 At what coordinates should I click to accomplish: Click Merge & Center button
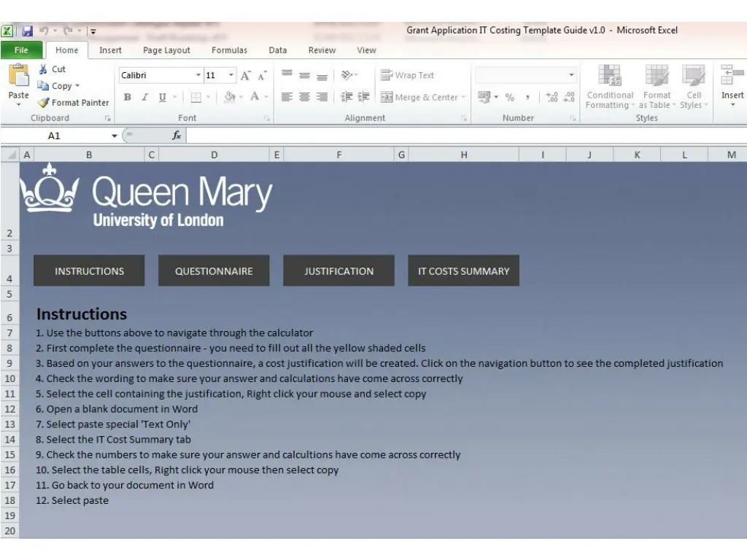419,97
